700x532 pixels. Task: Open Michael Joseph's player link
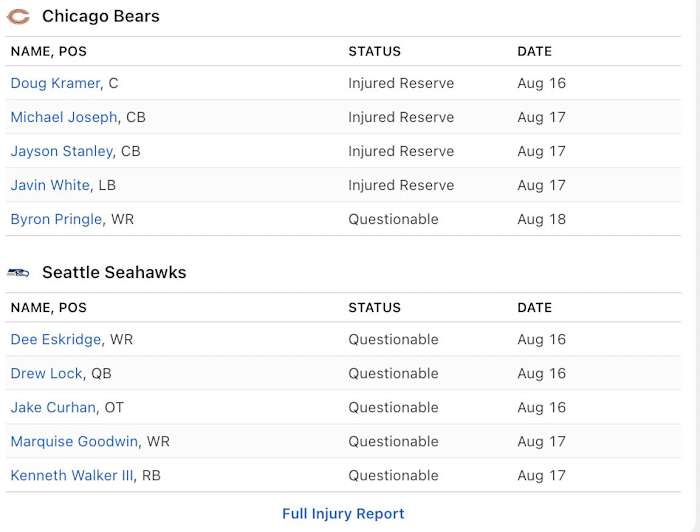(64, 117)
